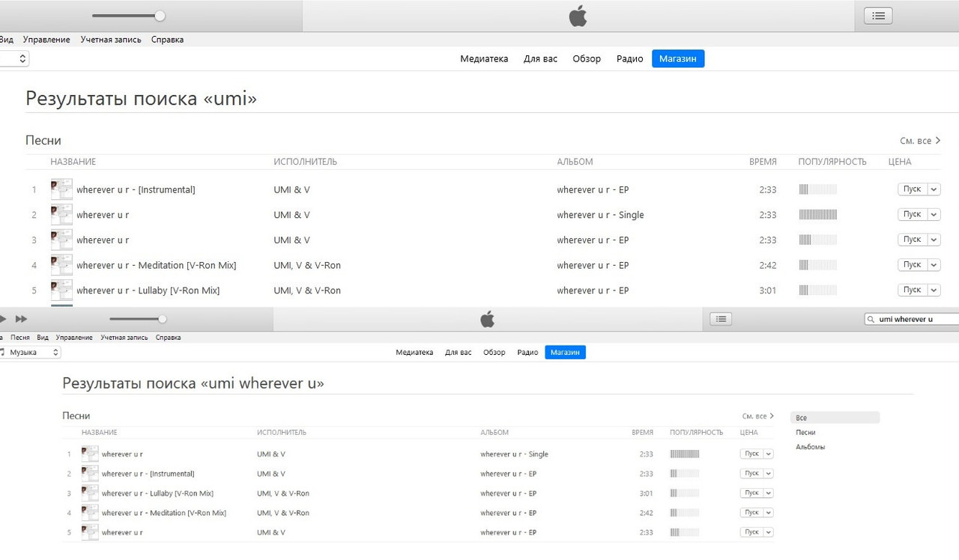Open Вид menu in «umi» results window
Screen dimensions: 959x560
tap(6, 40)
